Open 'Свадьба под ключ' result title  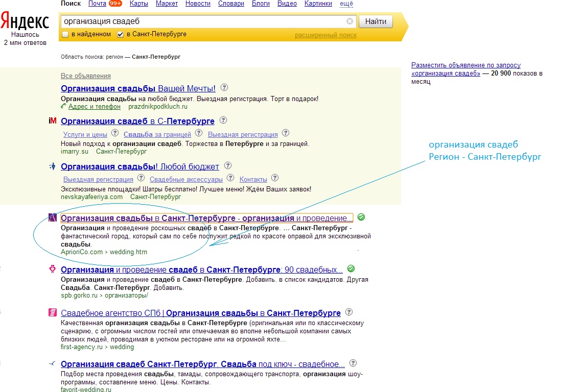coord(203,364)
